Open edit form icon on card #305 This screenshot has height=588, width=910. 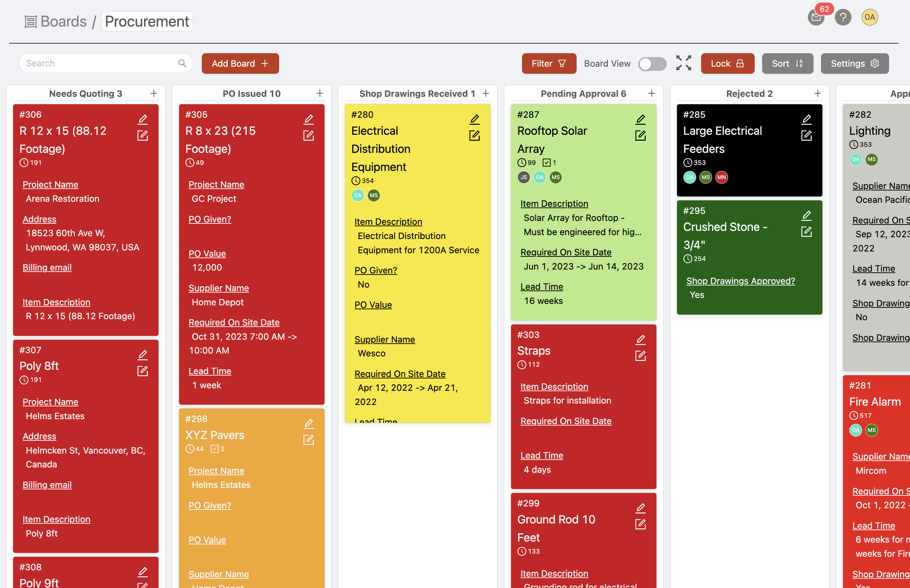[309, 135]
